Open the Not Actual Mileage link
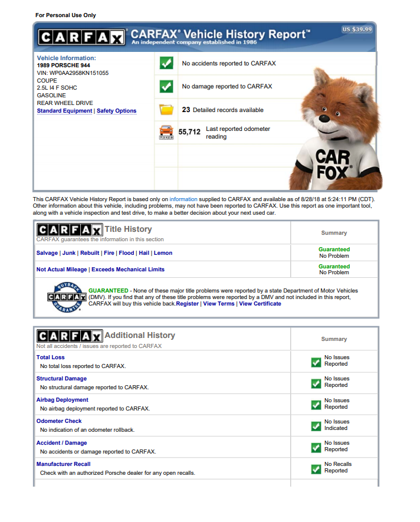The width and height of the screenshot is (420, 522). pyautogui.click(x=61, y=270)
